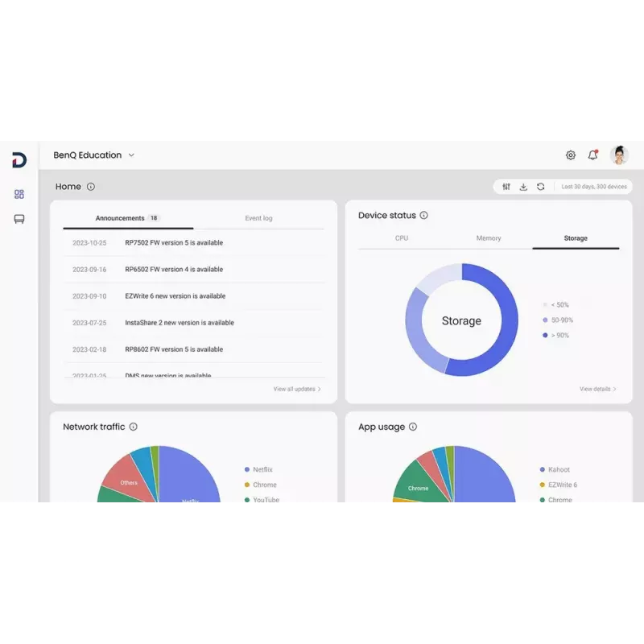Image resolution: width=644 pixels, height=644 pixels.
Task: Select the CPU tab
Action: (402, 238)
